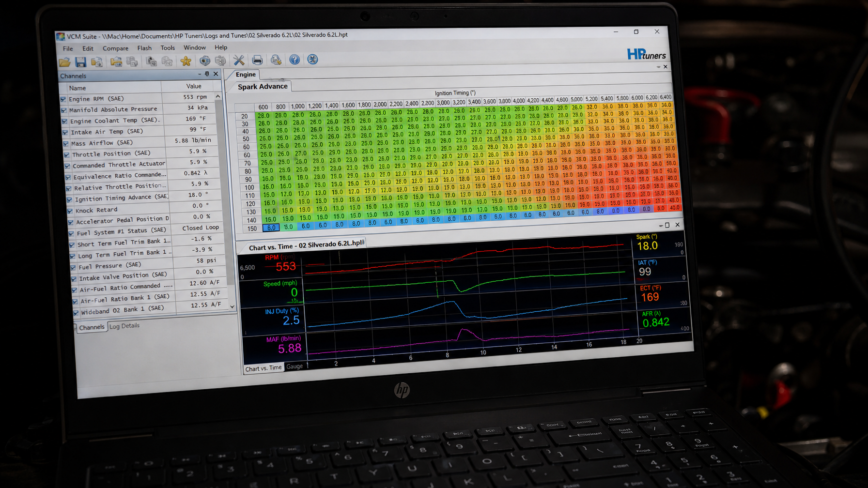
Task: Toggle the Wideband O2 Bank 1 checkbox
Action: tap(76, 313)
